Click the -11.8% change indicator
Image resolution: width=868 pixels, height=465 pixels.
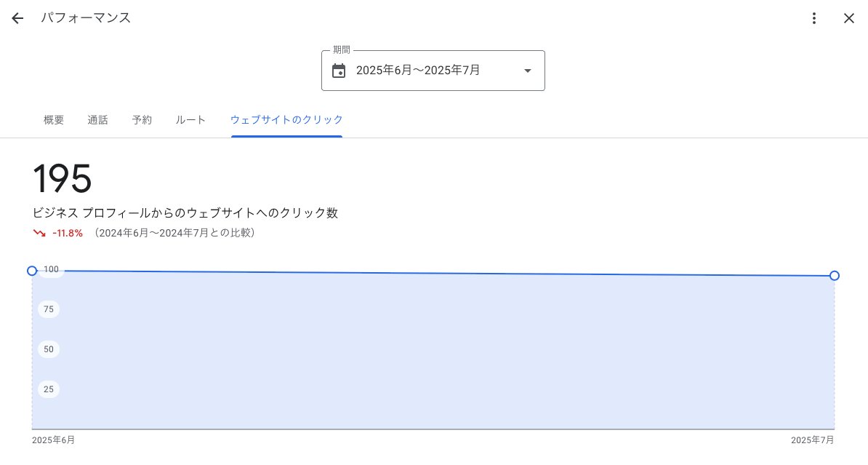point(68,234)
